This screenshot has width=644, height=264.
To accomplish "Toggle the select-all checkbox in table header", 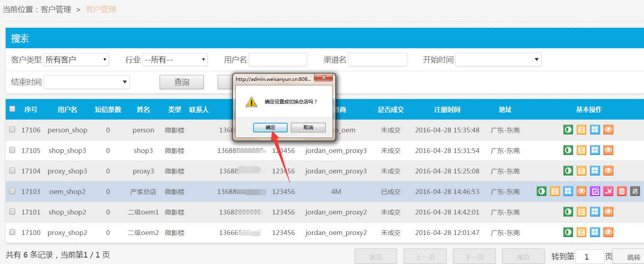I will (x=12, y=109).
